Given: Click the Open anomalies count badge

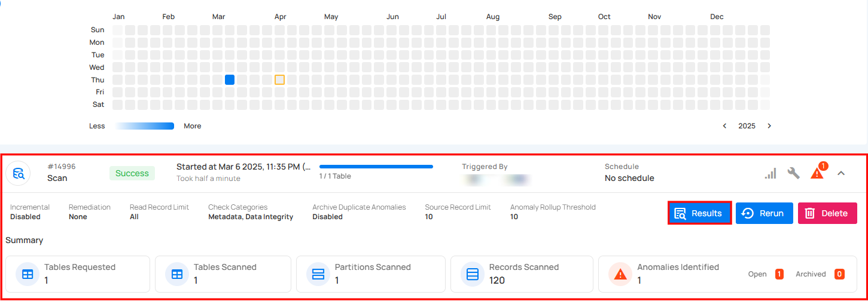Looking at the screenshot, I should (779, 274).
